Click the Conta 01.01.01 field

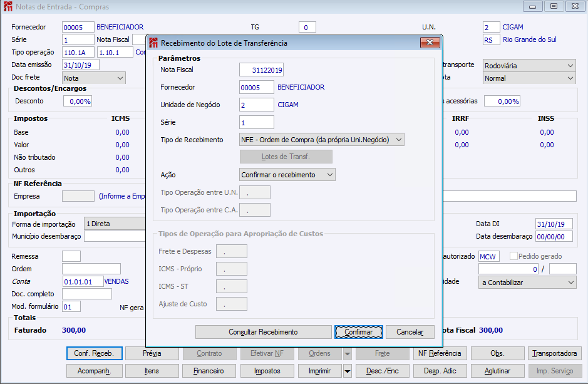pyautogui.click(x=83, y=282)
